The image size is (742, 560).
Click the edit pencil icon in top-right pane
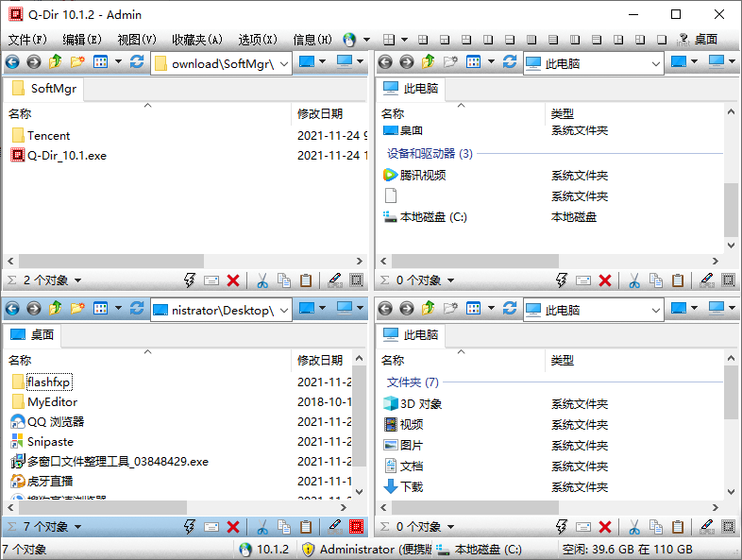(707, 280)
